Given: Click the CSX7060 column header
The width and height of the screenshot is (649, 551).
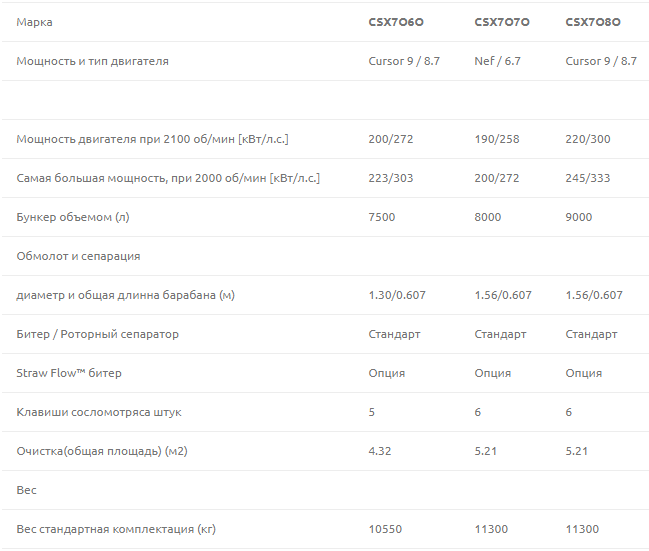Looking at the screenshot, I should [396, 22].
